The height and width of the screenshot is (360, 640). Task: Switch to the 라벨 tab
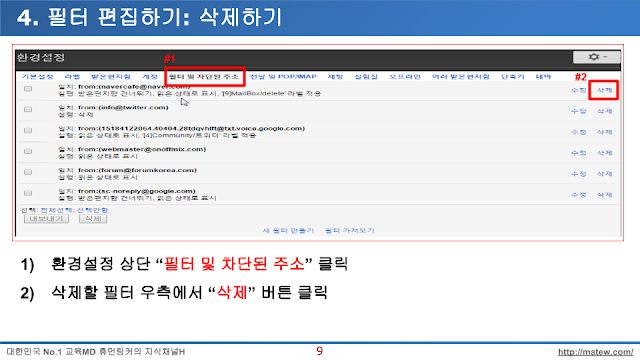point(72,77)
